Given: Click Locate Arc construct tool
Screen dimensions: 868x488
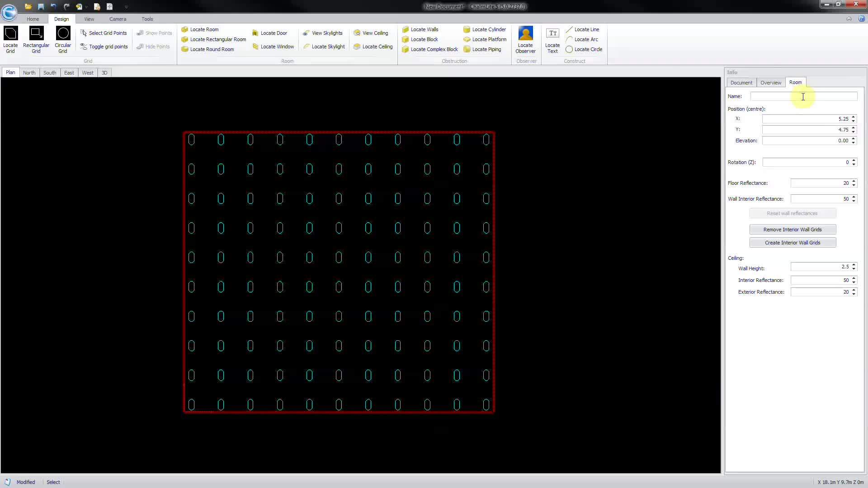Looking at the screenshot, I should (x=582, y=39).
